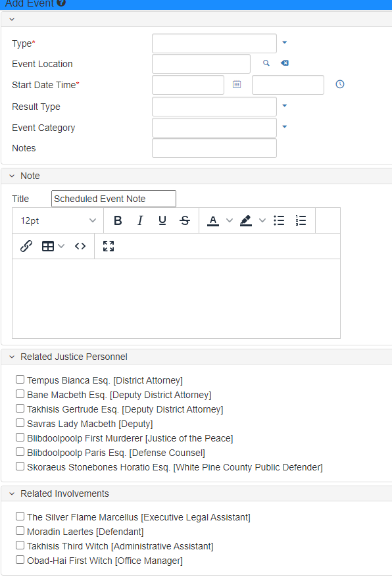Viewport: 392px width, 579px height.
Task: Click inside the note text editor area
Action: [176, 298]
